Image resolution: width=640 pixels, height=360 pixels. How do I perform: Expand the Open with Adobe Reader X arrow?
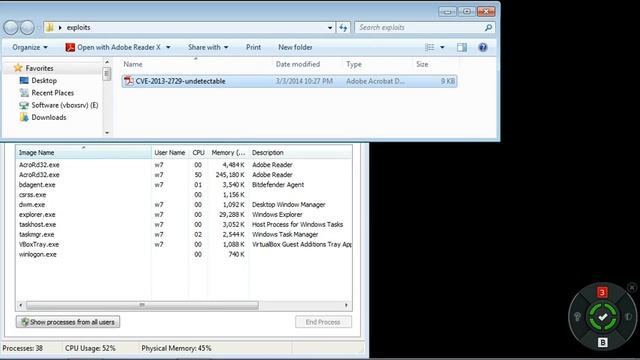click(x=168, y=47)
